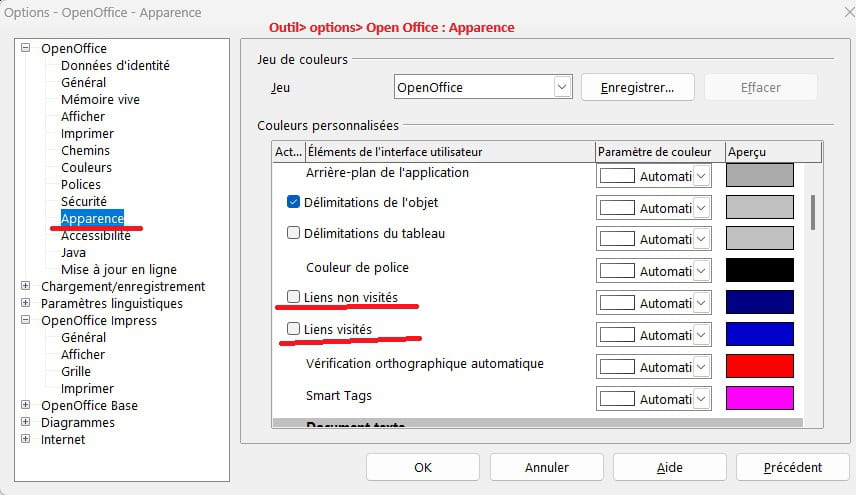Click the Enregistrer... button
Viewport: 856px width, 495px height.
(638, 87)
